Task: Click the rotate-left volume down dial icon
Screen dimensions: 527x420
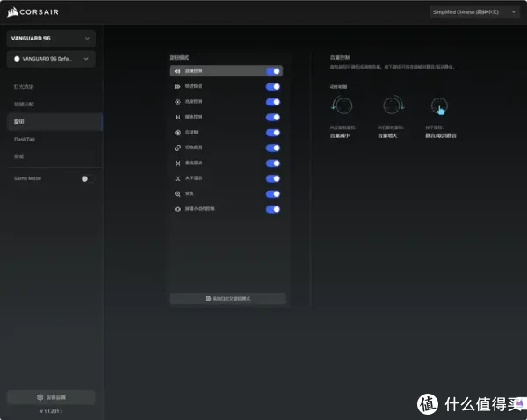Action: [341, 107]
